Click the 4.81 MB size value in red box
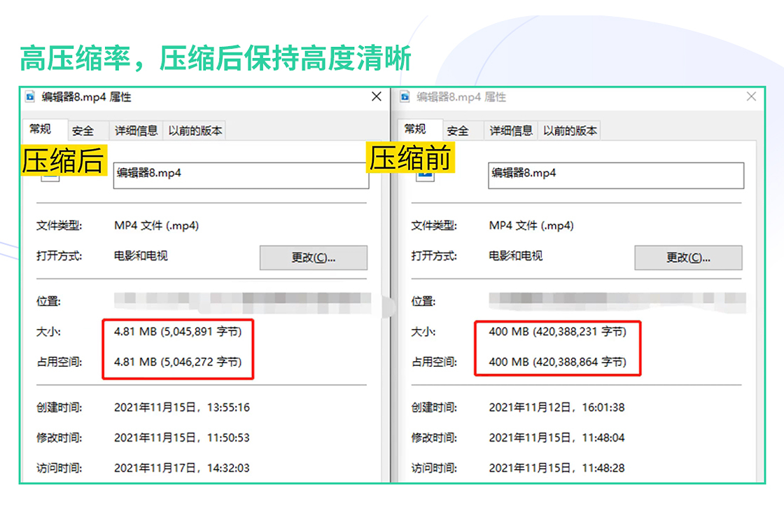Viewport: 784px width, 532px height. click(178, 331)
